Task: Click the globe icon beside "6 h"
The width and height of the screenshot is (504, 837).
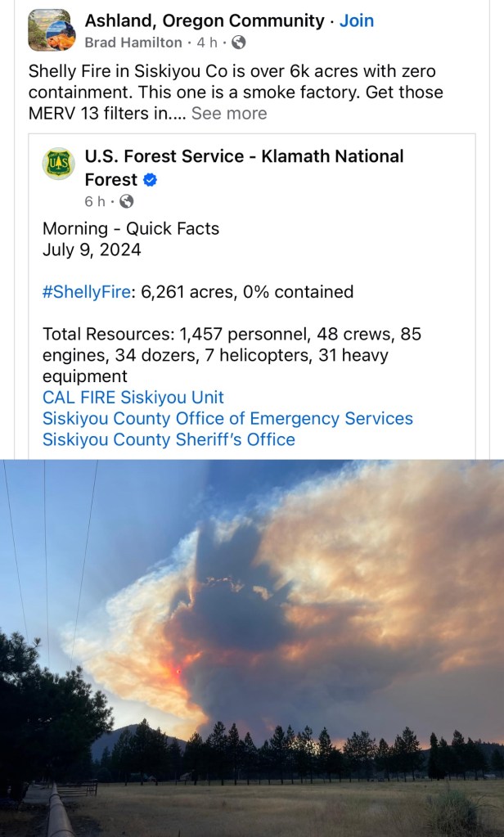Action: point(127,201)
